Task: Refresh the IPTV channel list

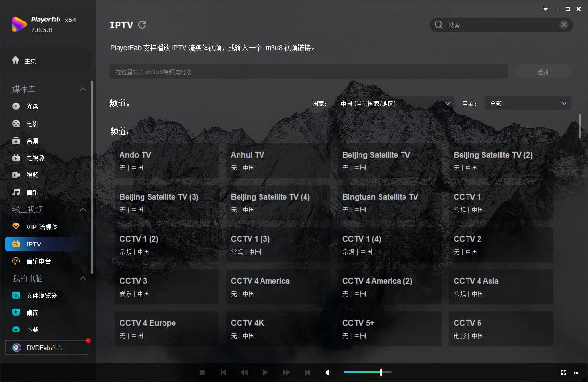Action: (142, 25)
